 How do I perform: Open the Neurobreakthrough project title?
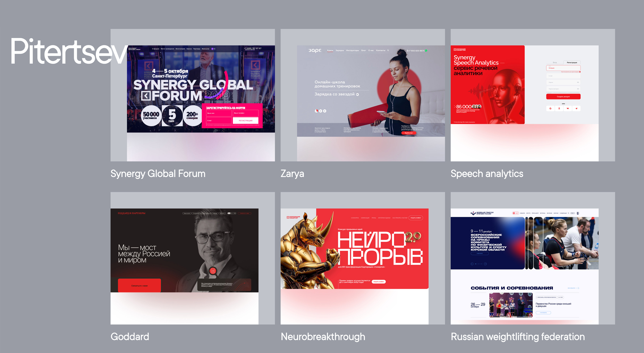point(323,337)
